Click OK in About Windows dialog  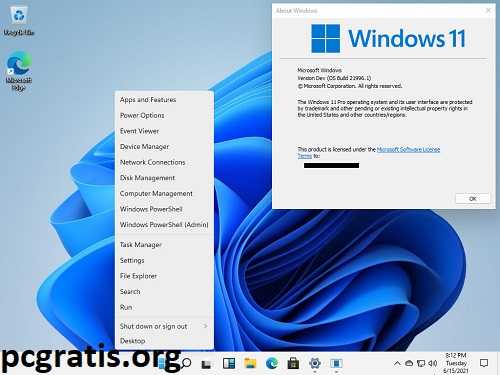pyautogui.click(x=473, y=199)
